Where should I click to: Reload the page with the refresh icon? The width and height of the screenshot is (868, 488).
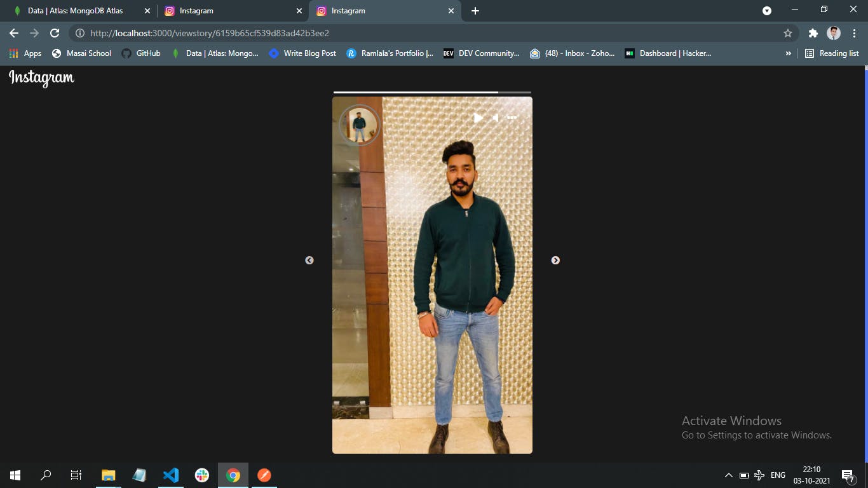55,33
